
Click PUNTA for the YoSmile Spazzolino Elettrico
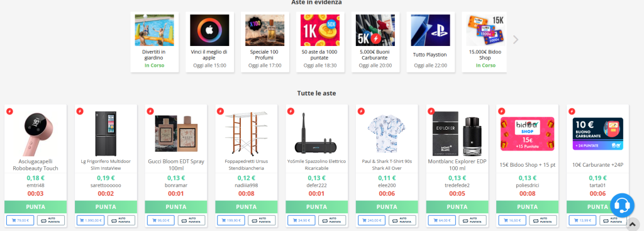pyautogui.click(x=317, y=206)
